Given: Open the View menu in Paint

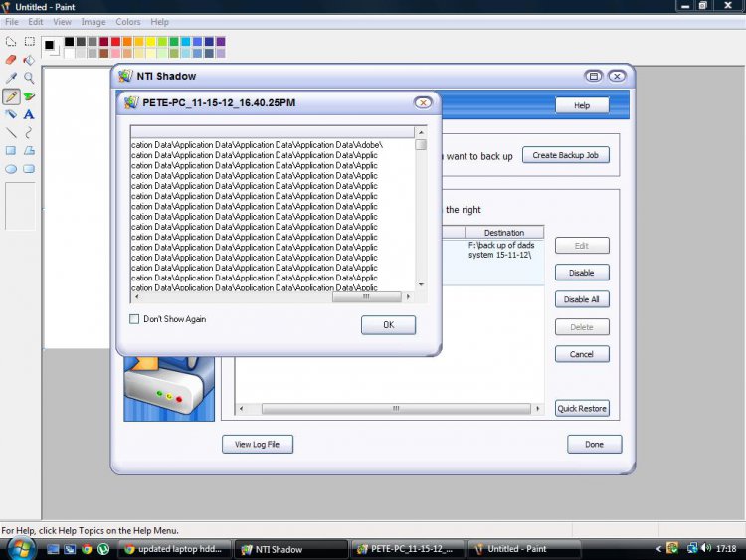Looking at the screenshot, I should tap(62, 22).
